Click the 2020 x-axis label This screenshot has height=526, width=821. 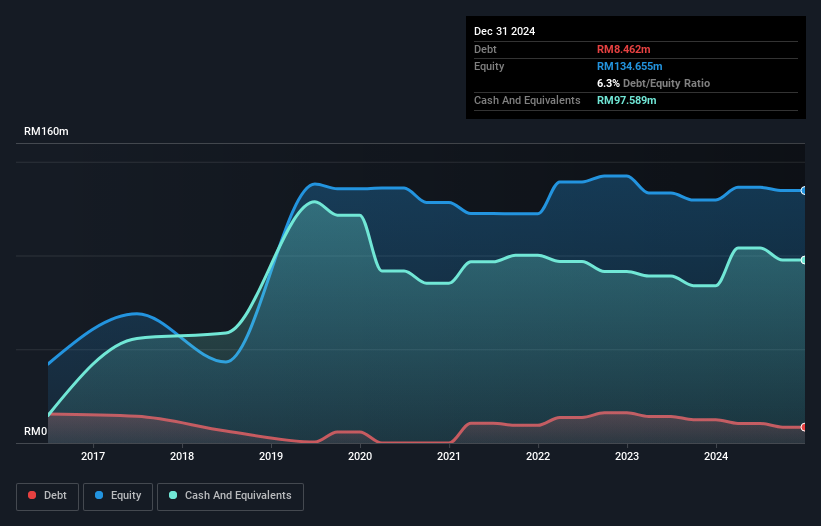tap(360, 456)
